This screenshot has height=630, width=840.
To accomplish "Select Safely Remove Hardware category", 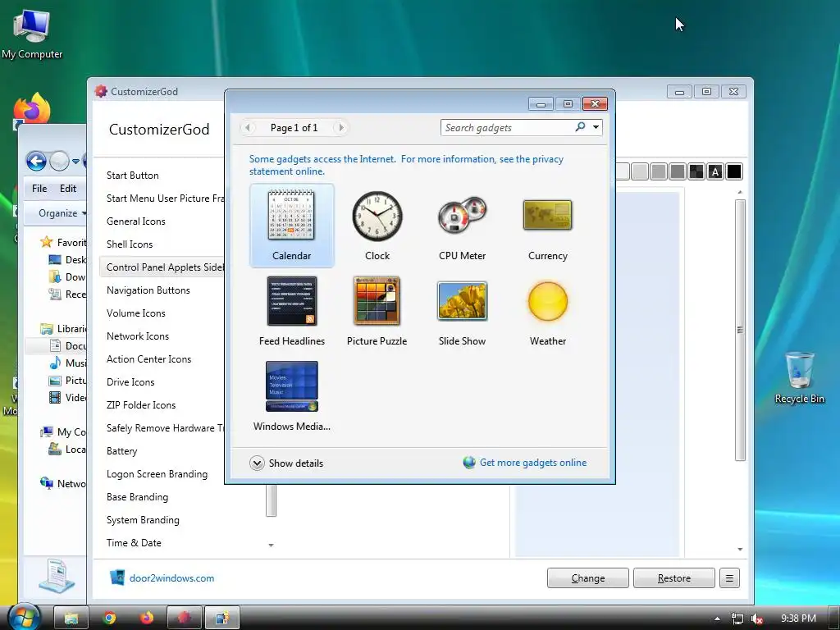I will coord(164,428).
